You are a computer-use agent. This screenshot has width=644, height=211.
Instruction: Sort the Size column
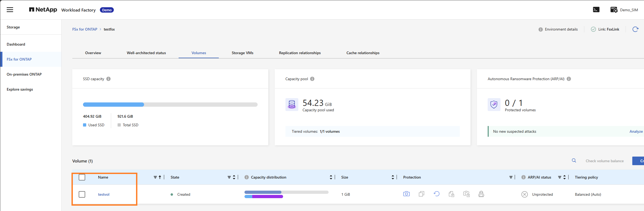393,177
